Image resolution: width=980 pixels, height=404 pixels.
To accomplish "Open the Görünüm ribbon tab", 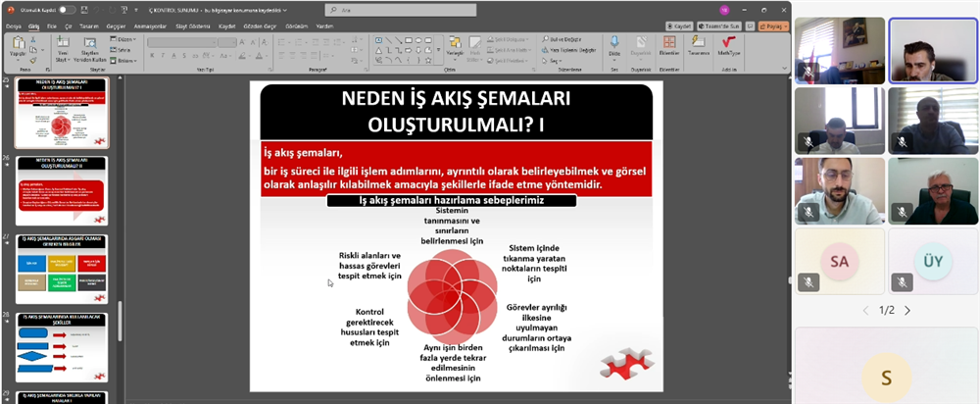I will click(x=296, y=26).
